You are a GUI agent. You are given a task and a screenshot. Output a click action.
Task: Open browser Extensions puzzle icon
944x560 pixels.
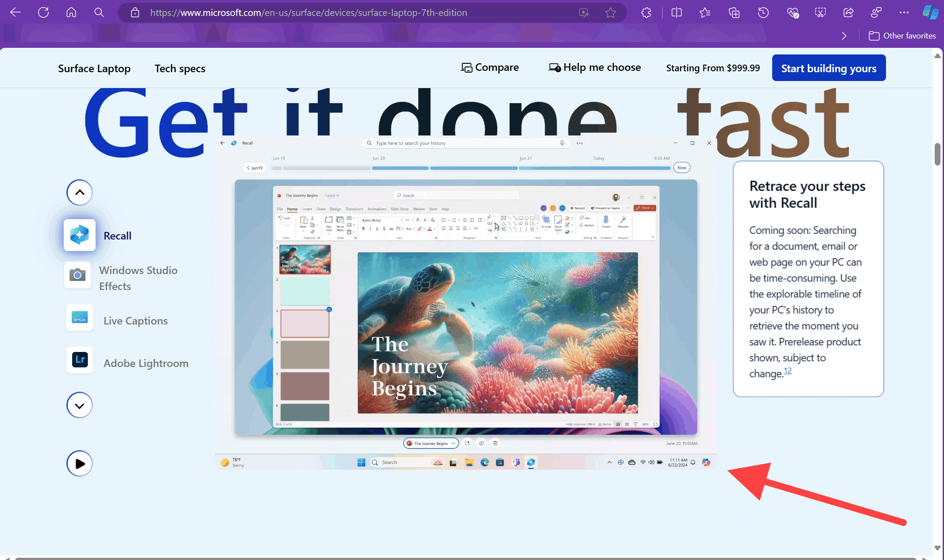646,13
